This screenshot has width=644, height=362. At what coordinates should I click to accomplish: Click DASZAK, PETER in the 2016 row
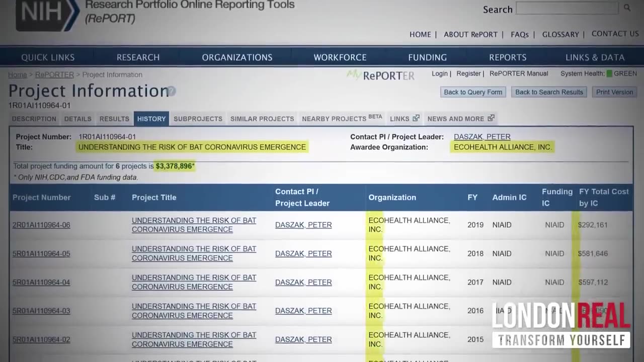303,311
